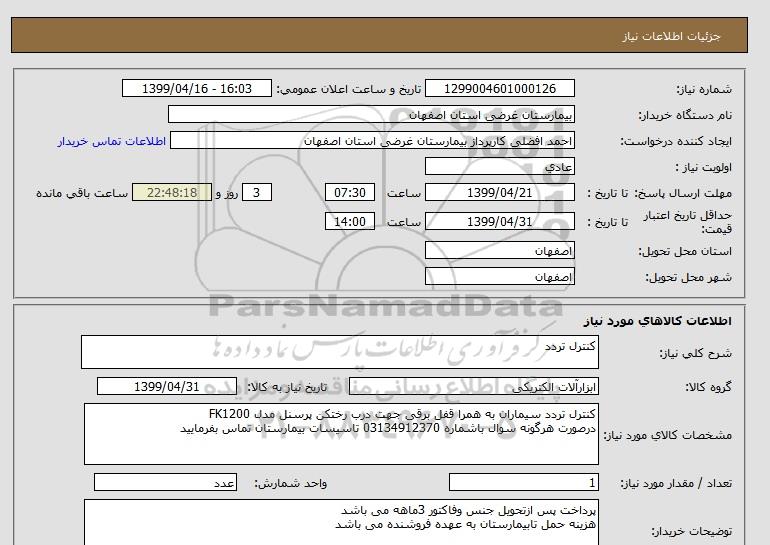Click the remaining time countdown 22:48:18
This screenshot has width=770, height=545.
point(172,192)
